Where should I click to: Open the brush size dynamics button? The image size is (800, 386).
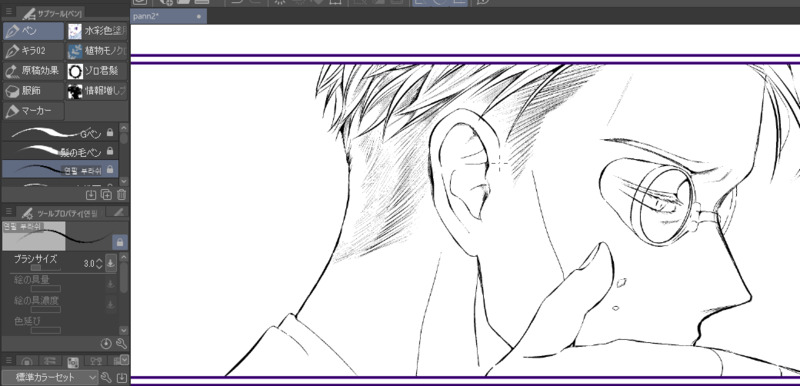(x=111, y=263)
